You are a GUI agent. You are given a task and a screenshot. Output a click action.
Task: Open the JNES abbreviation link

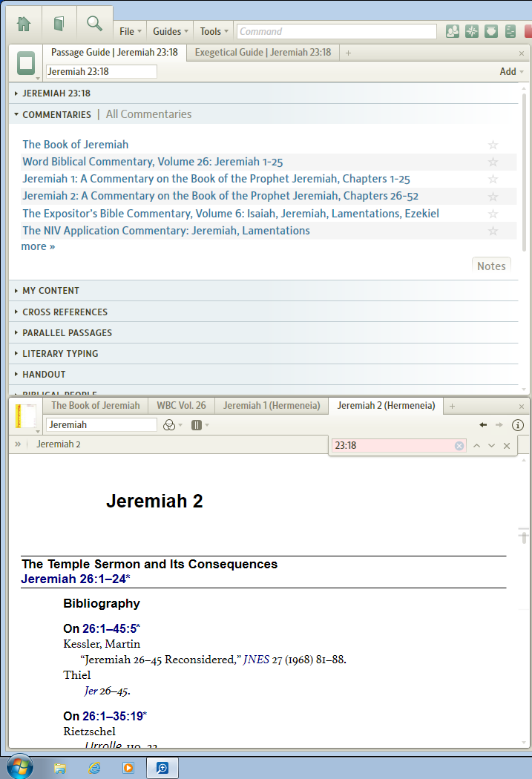coord(256,660)
